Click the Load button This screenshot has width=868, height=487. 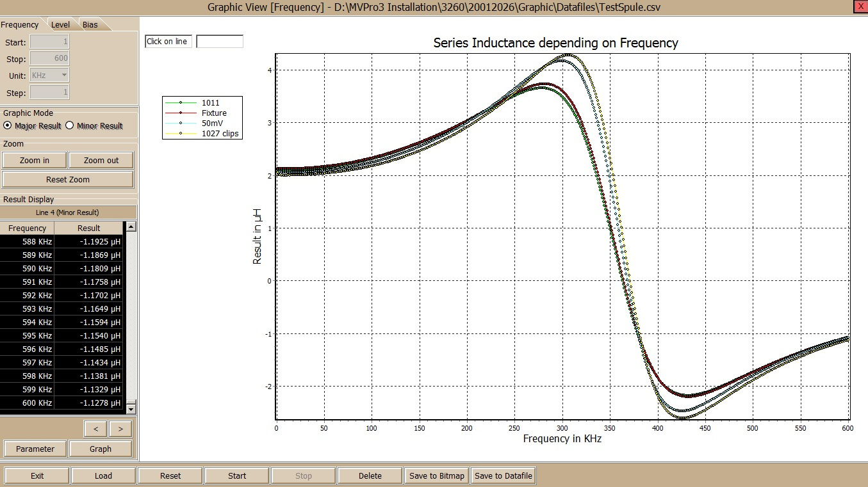coord(103,475)
